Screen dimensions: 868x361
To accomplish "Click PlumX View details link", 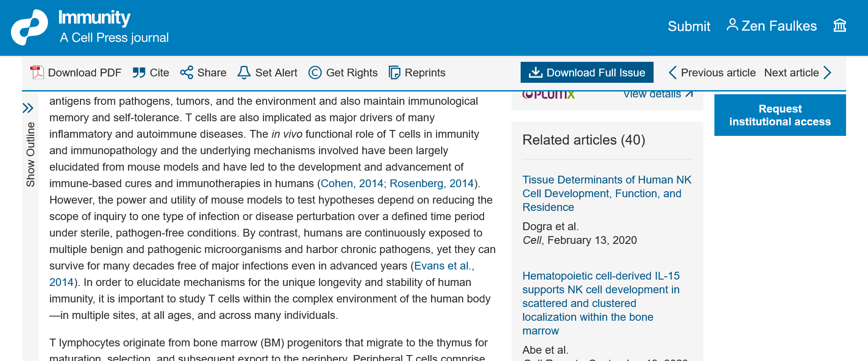I will (658, 94).
